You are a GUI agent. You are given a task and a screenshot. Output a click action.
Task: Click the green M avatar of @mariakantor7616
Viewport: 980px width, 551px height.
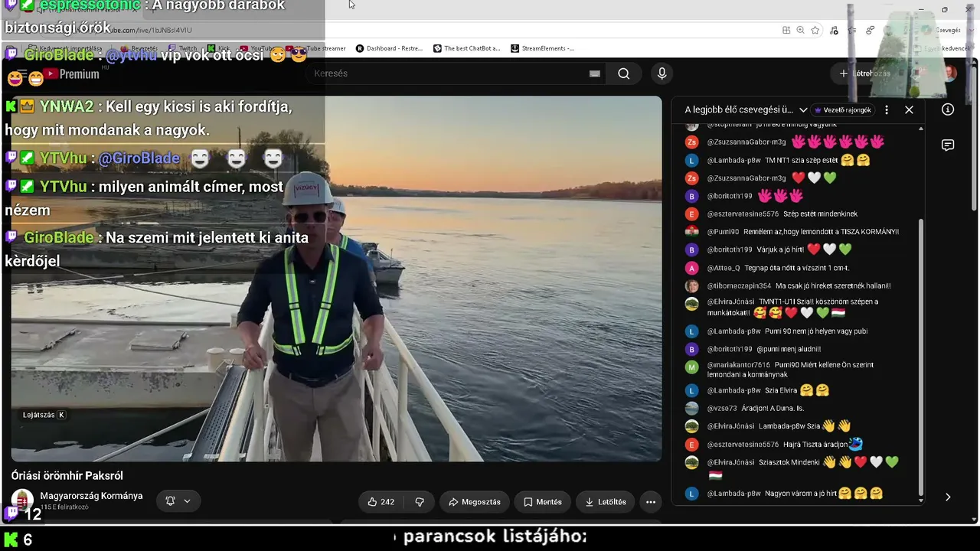click(x=691, y=367)
